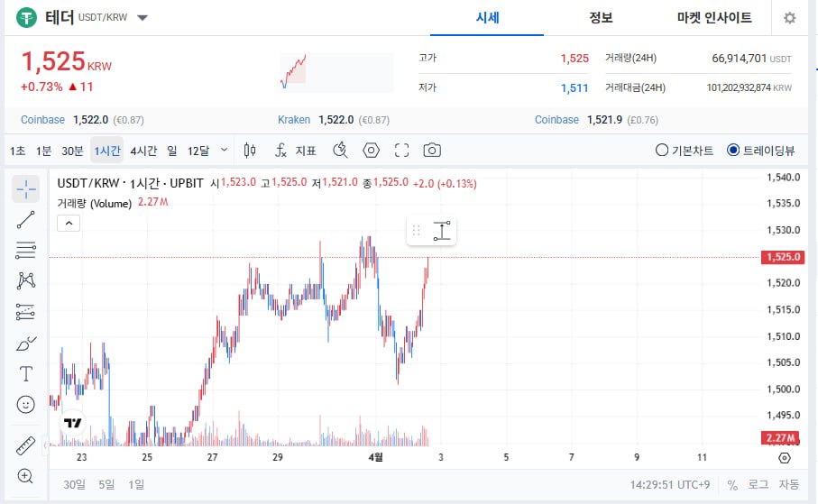
Task: Activate the zoom in tool
Action: coord(26,476)
